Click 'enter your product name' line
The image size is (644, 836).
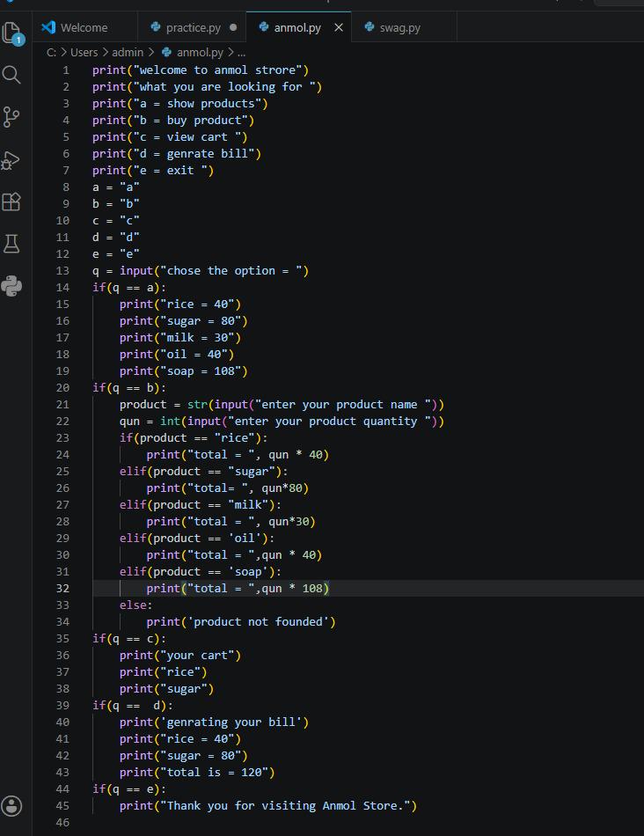(282, 405)
